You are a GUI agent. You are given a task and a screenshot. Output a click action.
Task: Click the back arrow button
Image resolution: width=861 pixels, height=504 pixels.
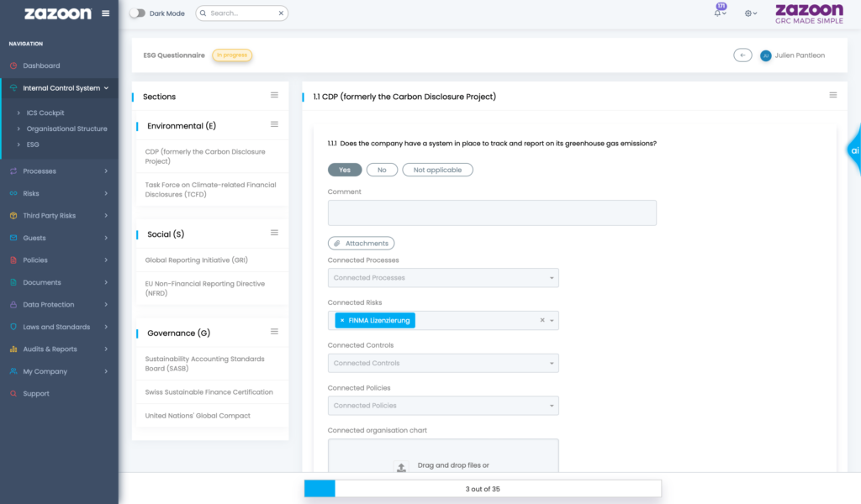742,55
